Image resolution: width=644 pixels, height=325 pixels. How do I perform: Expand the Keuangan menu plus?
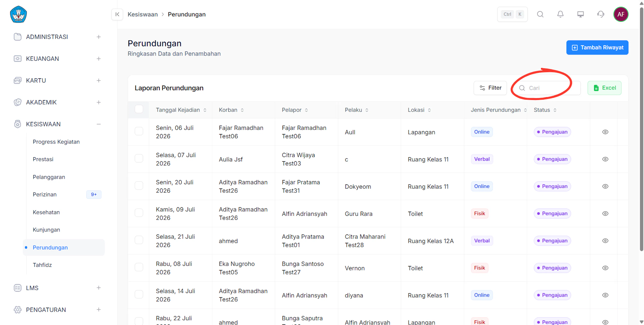tap(99, 58)
